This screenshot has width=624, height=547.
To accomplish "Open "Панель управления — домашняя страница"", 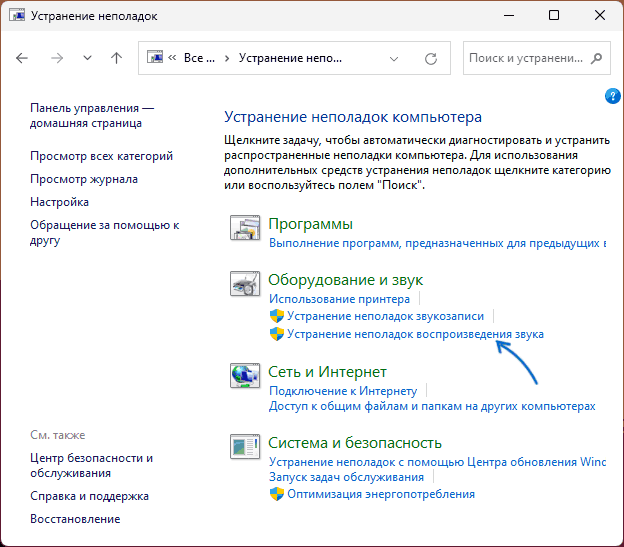I will pyautogui.click(x=92, y=115).
